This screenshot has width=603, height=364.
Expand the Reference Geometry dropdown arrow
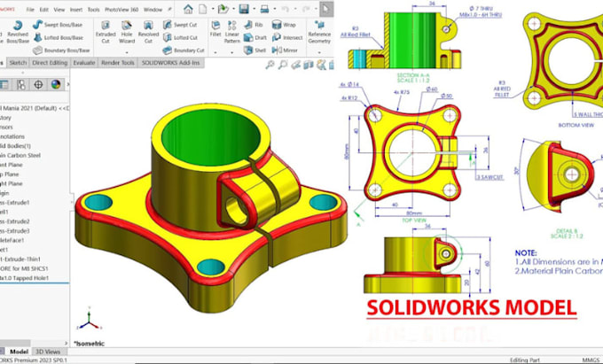(x=319, y=52)
